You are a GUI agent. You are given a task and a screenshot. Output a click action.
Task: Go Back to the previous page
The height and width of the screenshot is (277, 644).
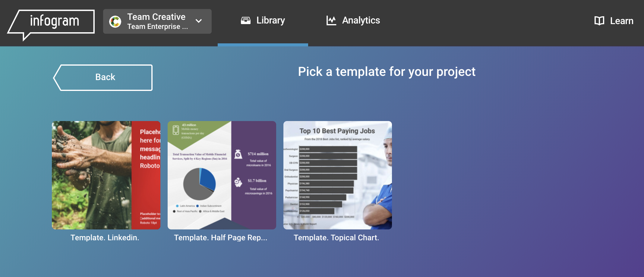point(103,77)
